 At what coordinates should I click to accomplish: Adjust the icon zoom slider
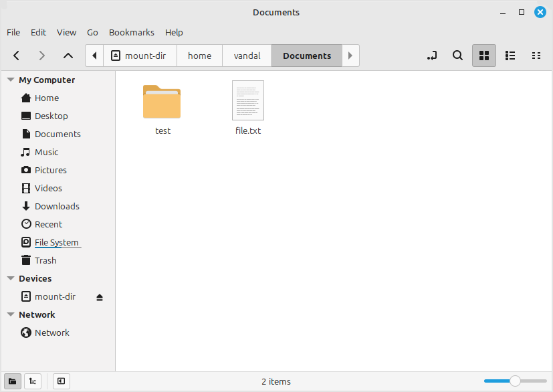pyautogui.click(x=515, y=381)
